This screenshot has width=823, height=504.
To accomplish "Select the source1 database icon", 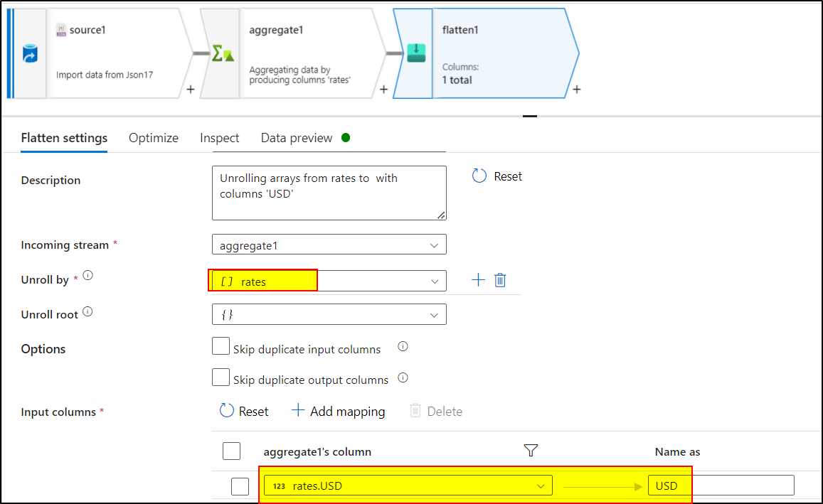I will point(30,51).
